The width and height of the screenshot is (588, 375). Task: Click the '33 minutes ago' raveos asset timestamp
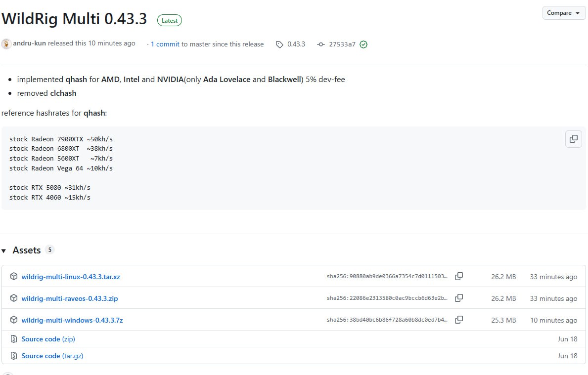pos(553,298)
